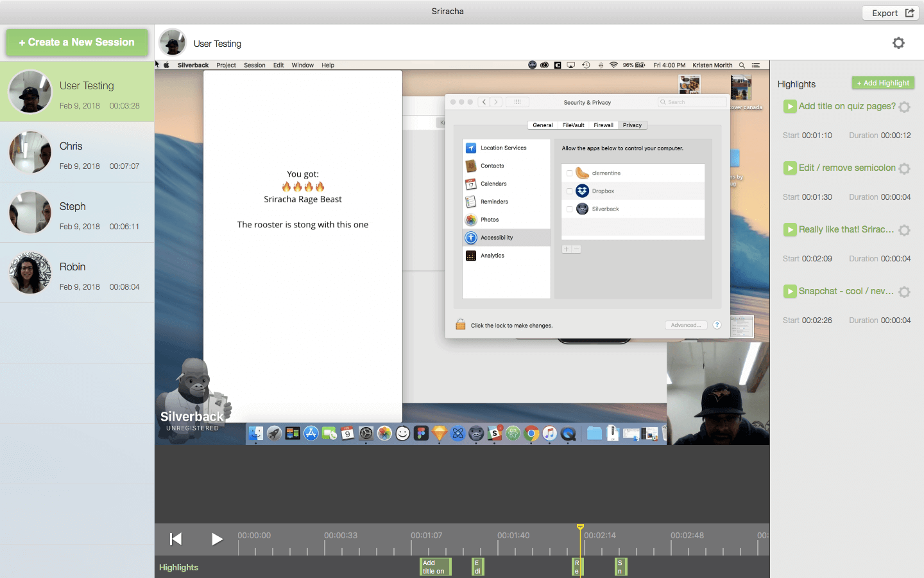The width and height of the screenshot is (924, 578).
Task: Add a new highlight with Add Highlight
Action: tap(883, 83)
